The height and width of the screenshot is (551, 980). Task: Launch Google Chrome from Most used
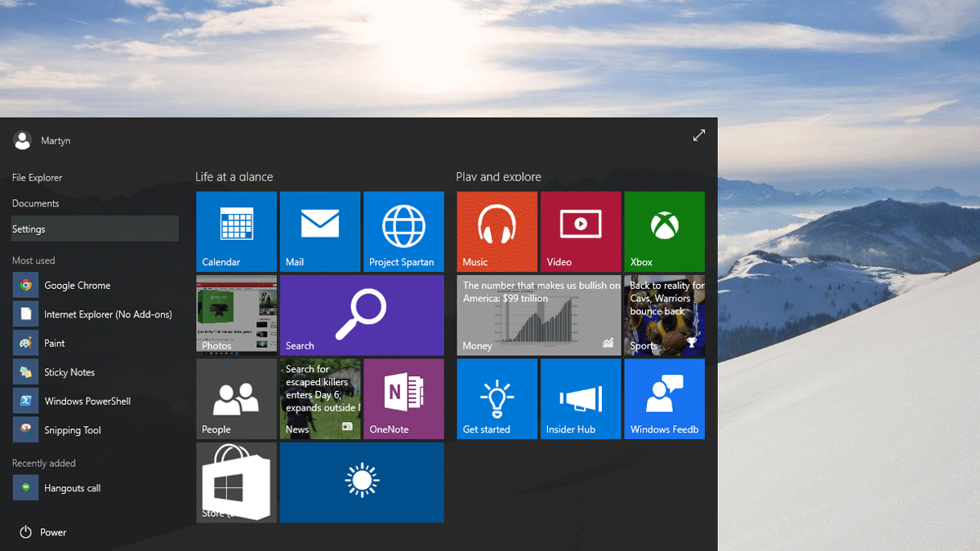coord(95,286)
